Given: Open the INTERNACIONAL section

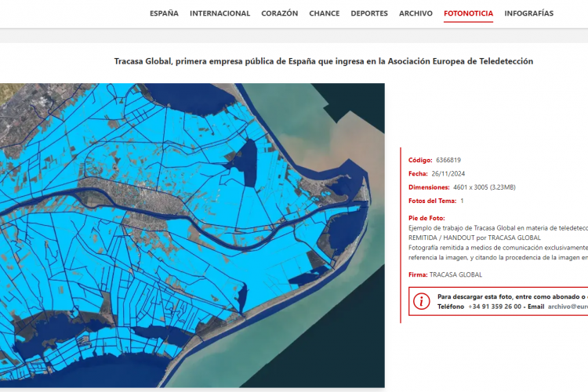Looking at the screenshot, I should coord(220,13).
